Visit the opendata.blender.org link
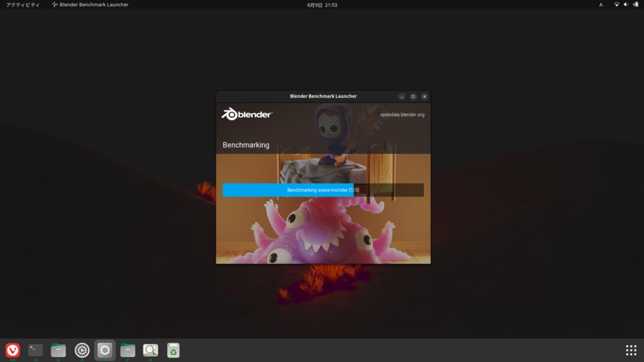The width and height of the screenshot is (644, 362). tap(402, 114)
